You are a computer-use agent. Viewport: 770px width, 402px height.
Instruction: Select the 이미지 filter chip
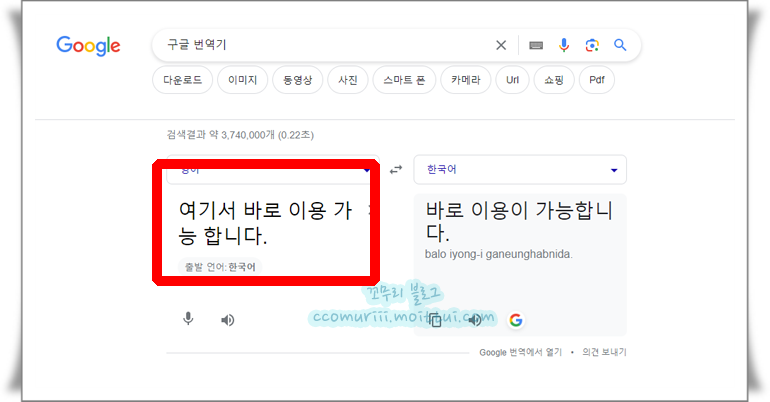(x=243, y=80)
